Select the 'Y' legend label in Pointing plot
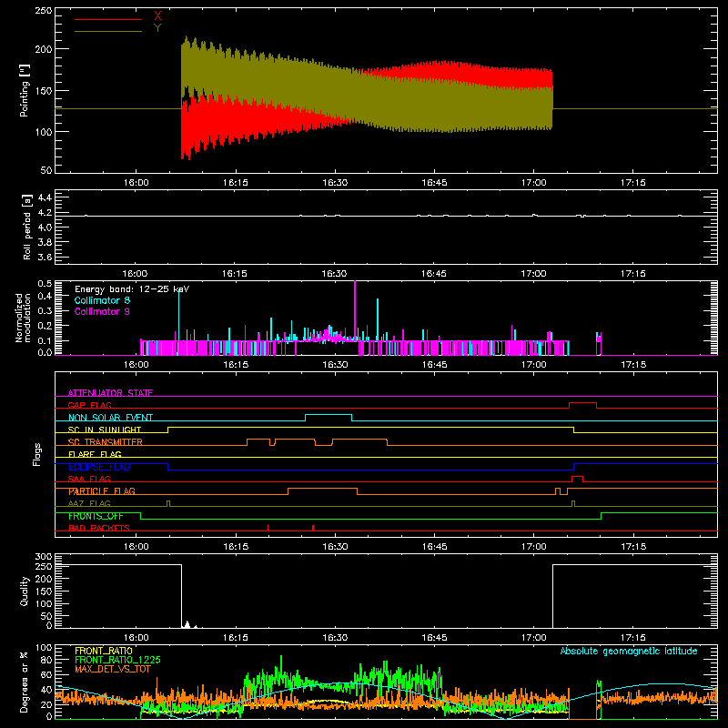728x728 pixels. [157, 28]
